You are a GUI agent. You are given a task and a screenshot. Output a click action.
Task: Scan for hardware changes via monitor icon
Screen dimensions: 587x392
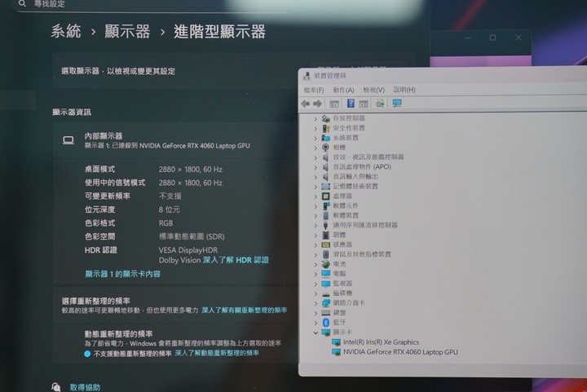[x=397, y=103]
